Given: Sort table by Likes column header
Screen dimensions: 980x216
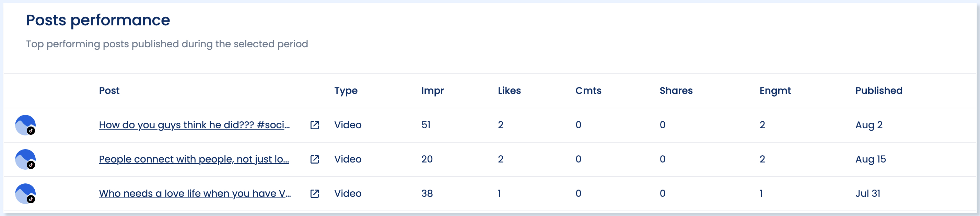Looking at the screenshot, I should click(x=510, y=91).
